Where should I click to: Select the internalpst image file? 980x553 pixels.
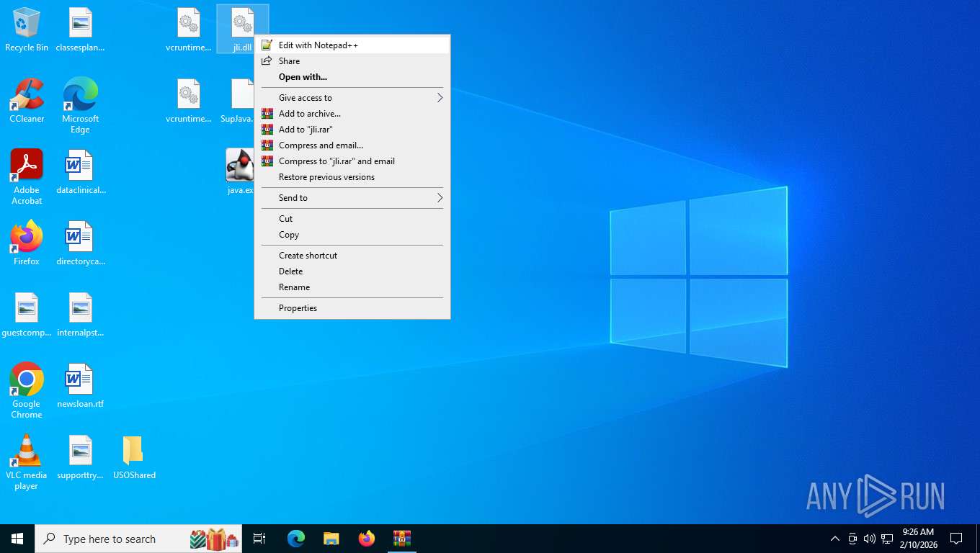pos(80,315)
